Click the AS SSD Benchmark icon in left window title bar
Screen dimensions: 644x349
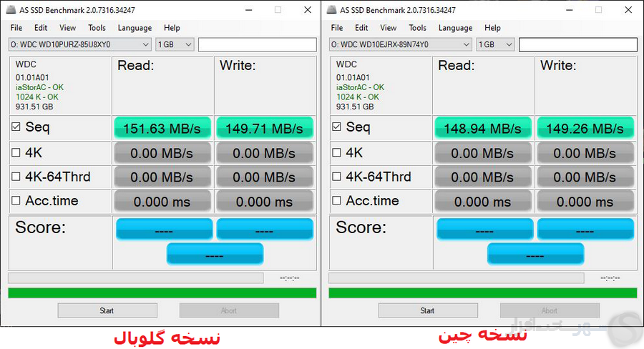11,10
